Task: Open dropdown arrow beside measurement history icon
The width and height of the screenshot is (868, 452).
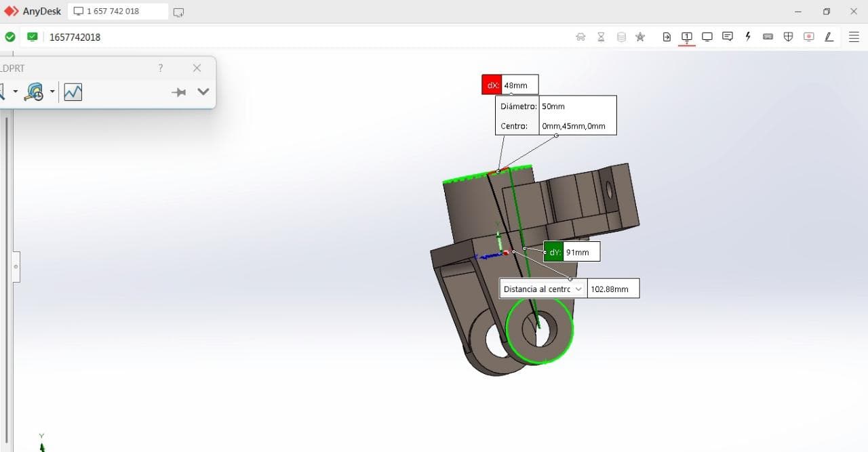Action: point(52,91)
